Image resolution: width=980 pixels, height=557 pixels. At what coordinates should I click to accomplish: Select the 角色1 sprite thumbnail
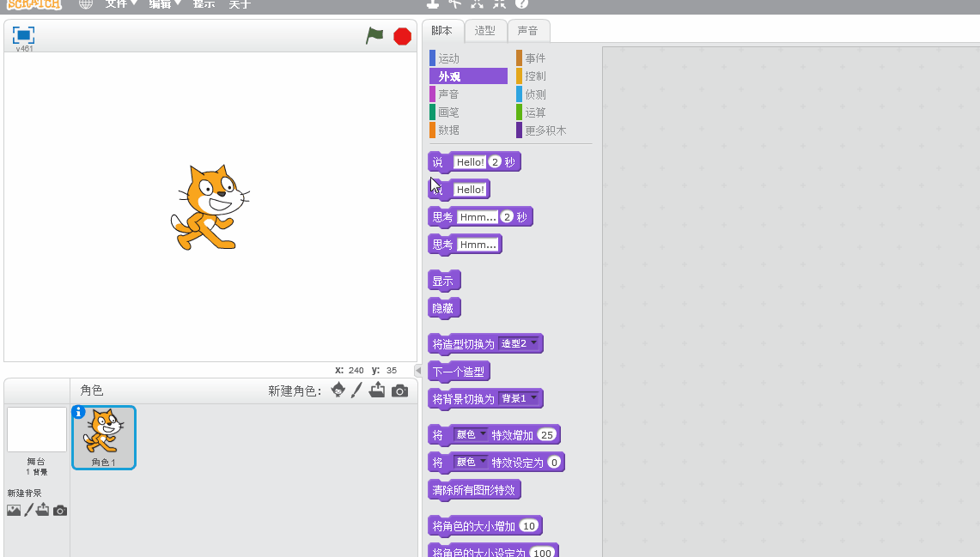pos(104,438)
